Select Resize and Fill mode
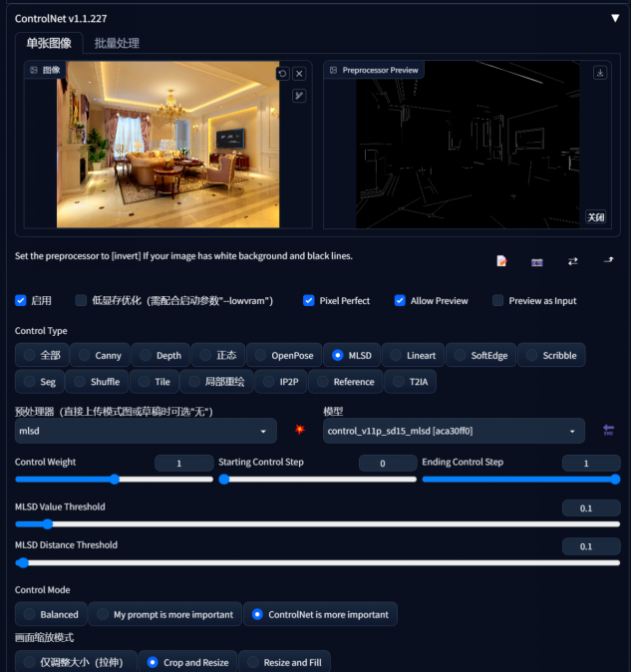Image resolution: width=631 pixels, height=672 pixels. click(284, 662)
